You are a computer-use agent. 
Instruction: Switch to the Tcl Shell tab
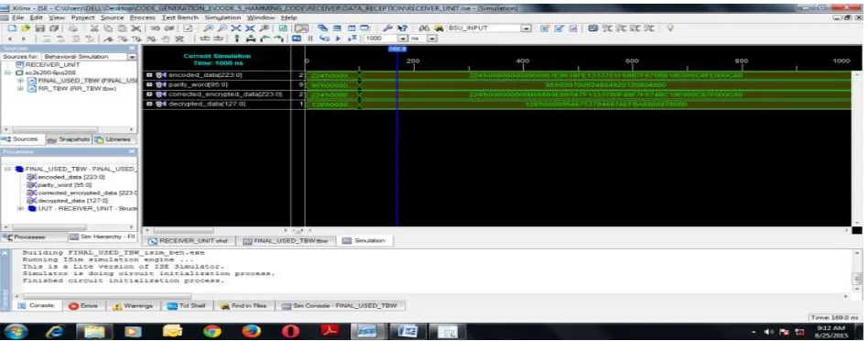(x=188, y=305)
